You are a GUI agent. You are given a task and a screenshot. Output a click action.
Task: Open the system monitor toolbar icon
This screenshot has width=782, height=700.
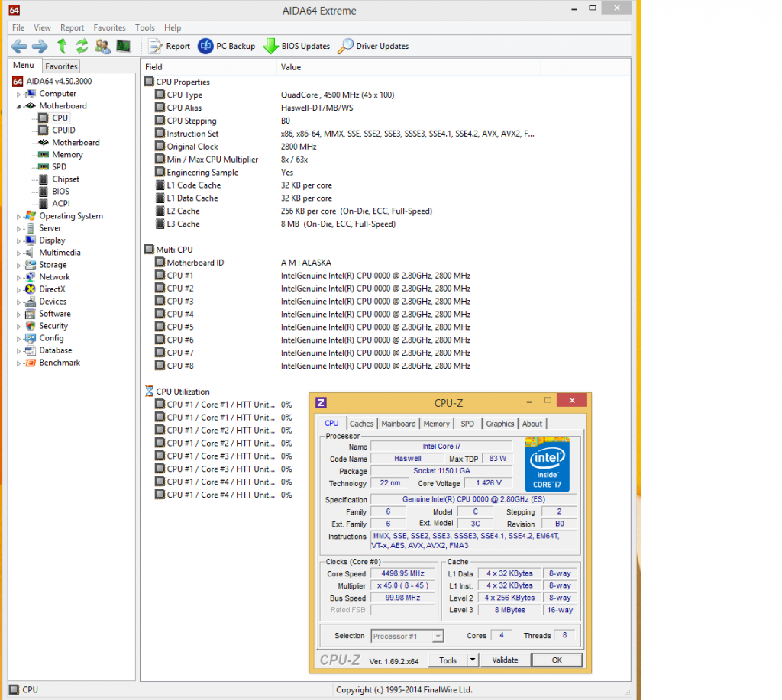(123, 47)
